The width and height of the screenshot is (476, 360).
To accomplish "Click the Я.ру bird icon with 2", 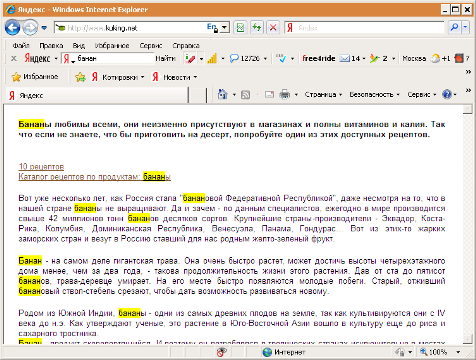I will click(379, 59).
